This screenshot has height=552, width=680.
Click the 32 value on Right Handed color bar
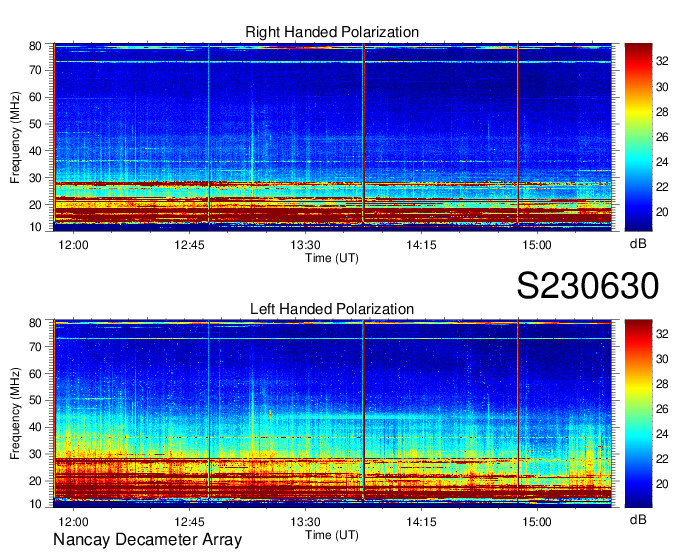[662, 62]
